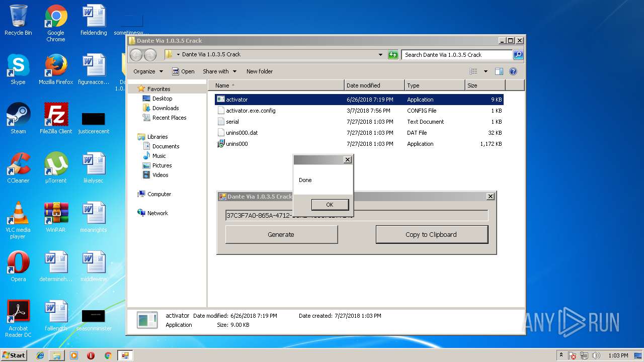
Task: Select the unins000 application file
Action: pyautogui.click(x=359, y=144)
